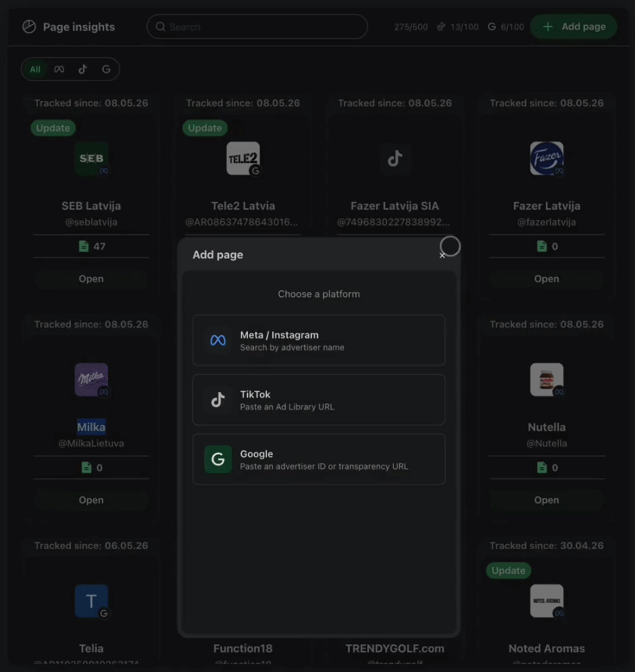Click the Fazer Latvija SIA title text
635x672 pixels.
(x=395, y=206)
